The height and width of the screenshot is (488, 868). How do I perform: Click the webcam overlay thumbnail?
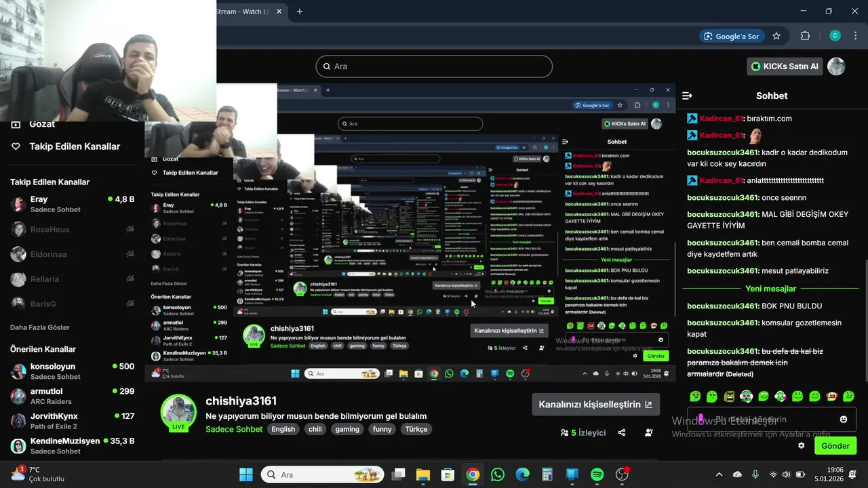pyautogui.click(x=108, y=61)
